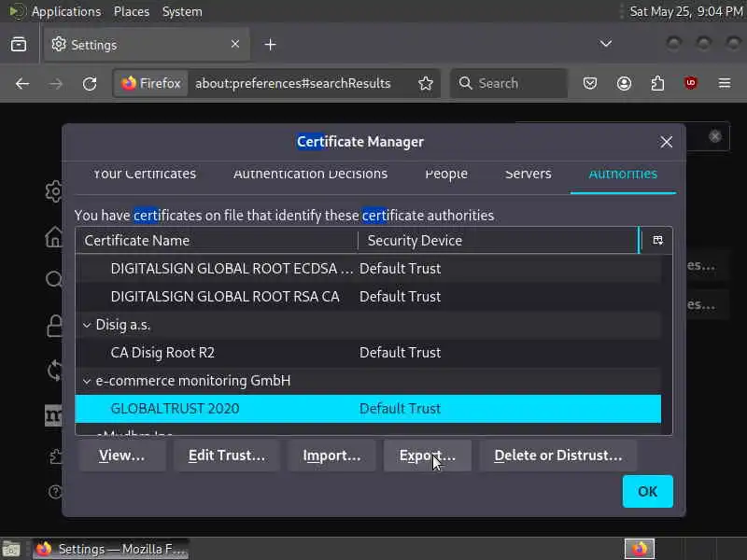Reload the current page
The height and width of the screenshot is (560, 747).
point(90,84)
